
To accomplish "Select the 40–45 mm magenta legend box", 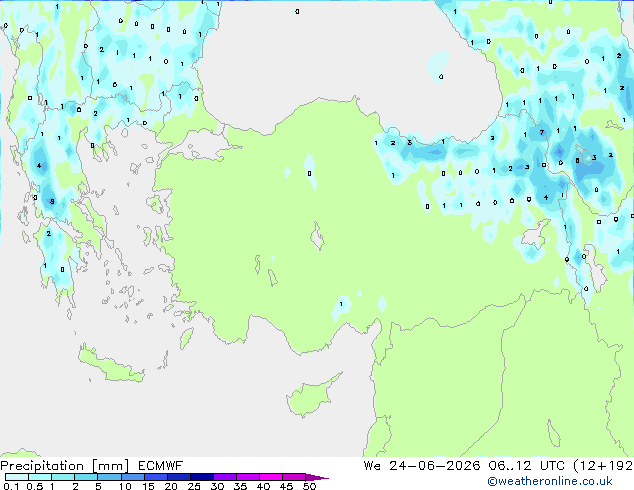I will pos(271,477).
